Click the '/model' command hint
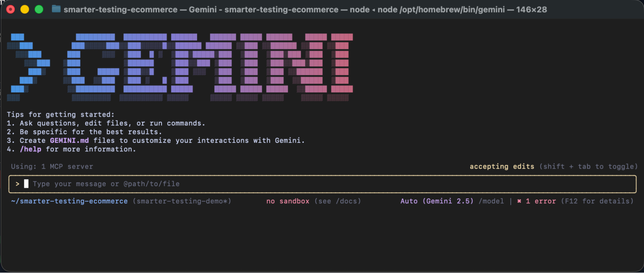Screen dimensions: 644x273 pyautogui.click(x=491, y=201)
